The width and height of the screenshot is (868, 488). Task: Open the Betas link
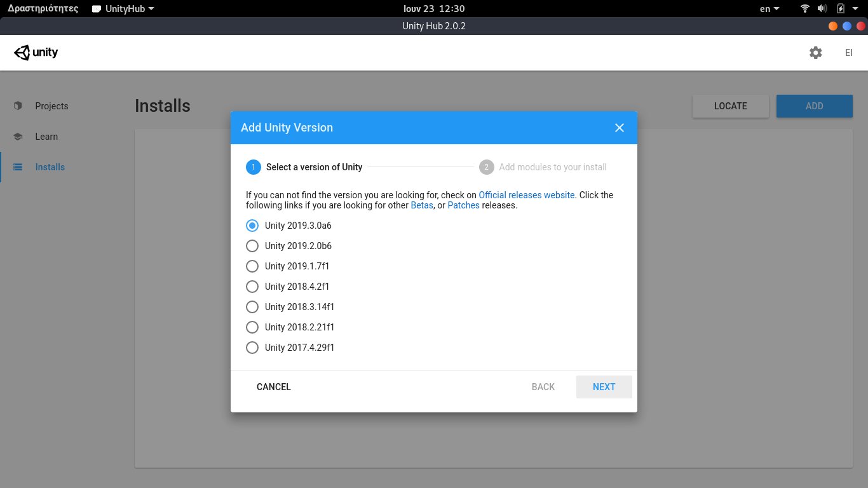(422, 206)
